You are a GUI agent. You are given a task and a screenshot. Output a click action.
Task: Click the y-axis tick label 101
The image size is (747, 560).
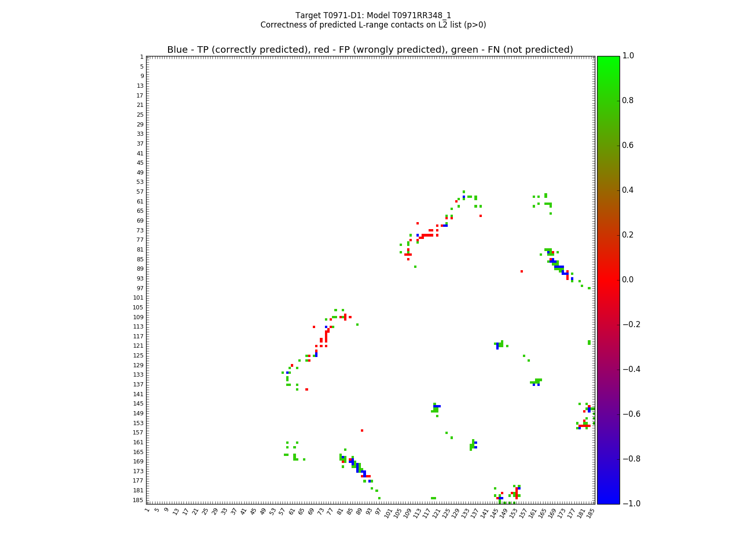click(x=138, y=298)
